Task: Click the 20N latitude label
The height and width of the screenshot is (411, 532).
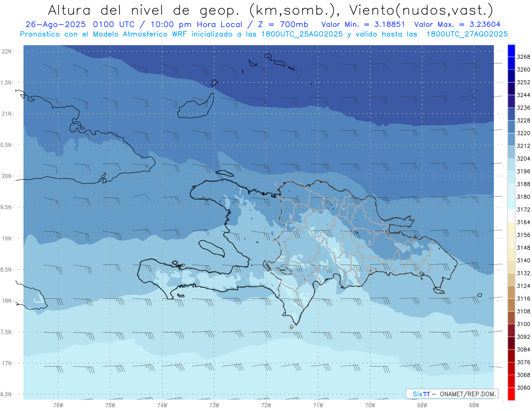Action: coord(7,176)
